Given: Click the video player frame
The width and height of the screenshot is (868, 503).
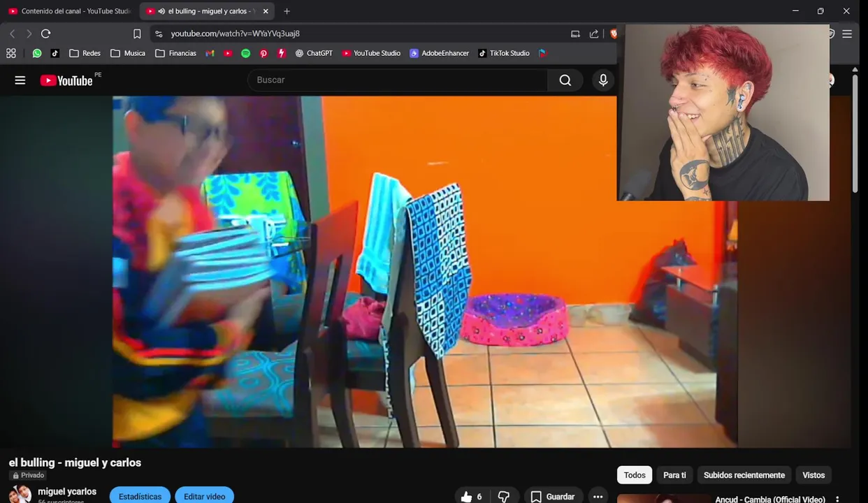Looking at the screenshot, I should pyautogui.click(x=425, y=272).
